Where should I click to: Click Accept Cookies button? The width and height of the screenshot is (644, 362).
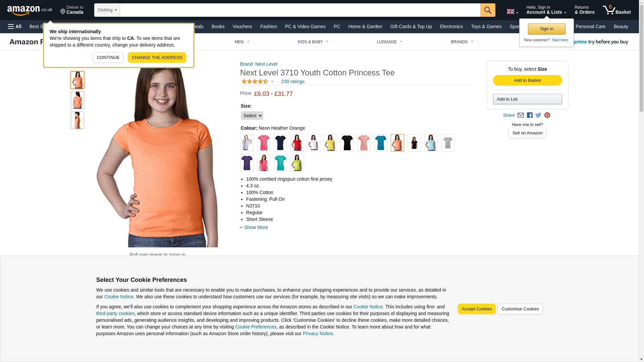click(x=477, y=309)
